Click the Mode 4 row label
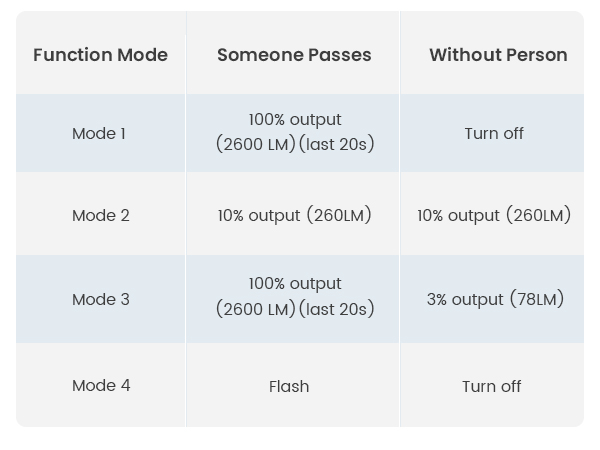Viewport: 600px width, 450px height. point(100,385)
